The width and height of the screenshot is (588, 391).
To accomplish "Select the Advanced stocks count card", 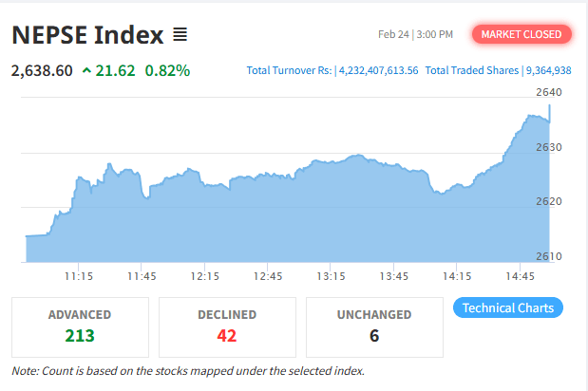I will coord(80,324).
